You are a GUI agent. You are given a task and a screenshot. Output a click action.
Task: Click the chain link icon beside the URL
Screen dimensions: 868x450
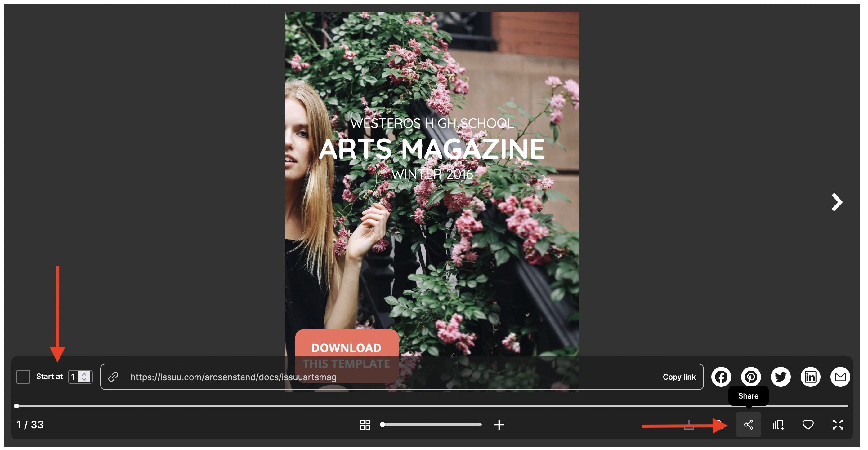113,377
